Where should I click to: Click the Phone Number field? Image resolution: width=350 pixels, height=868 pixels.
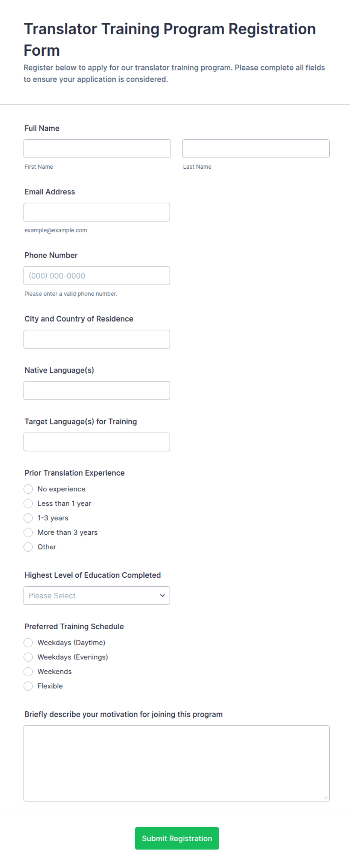tap(97, 276)
